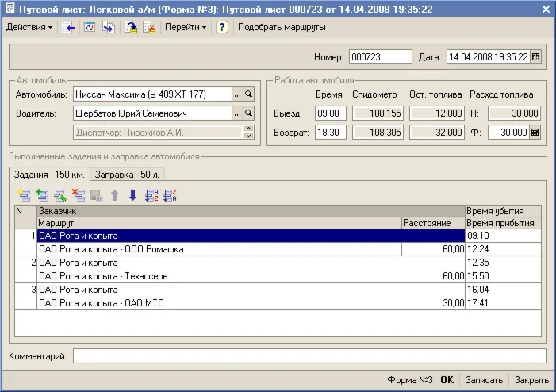Sort rows ascending A to Z
The width and height of the screenshot is (556, 392).
click(x=151, y=195)
